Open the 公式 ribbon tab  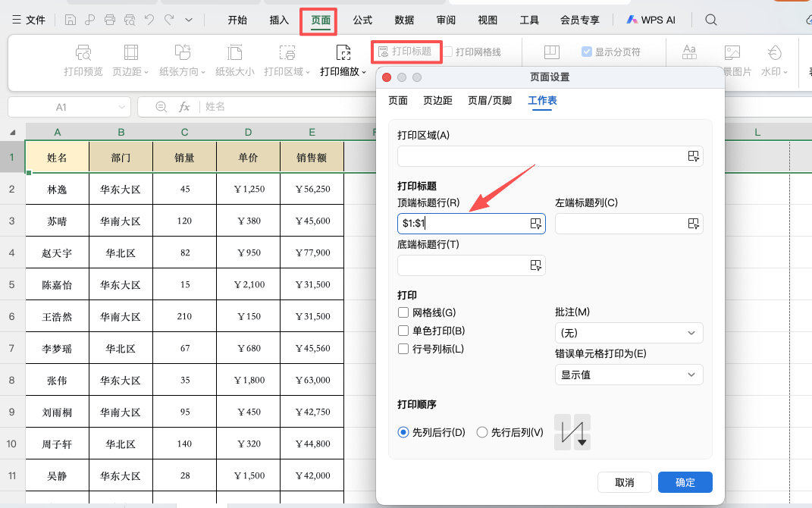[362, 20]
